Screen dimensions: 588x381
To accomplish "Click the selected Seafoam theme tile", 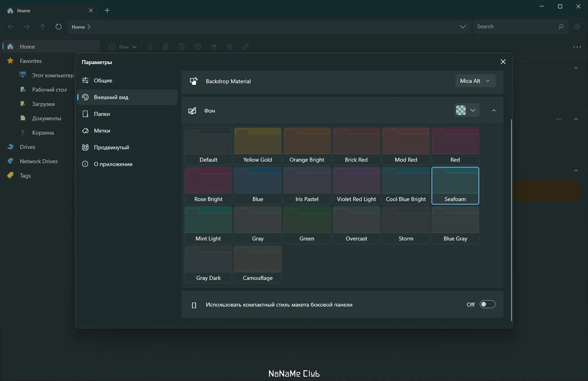I will (455, 186).
